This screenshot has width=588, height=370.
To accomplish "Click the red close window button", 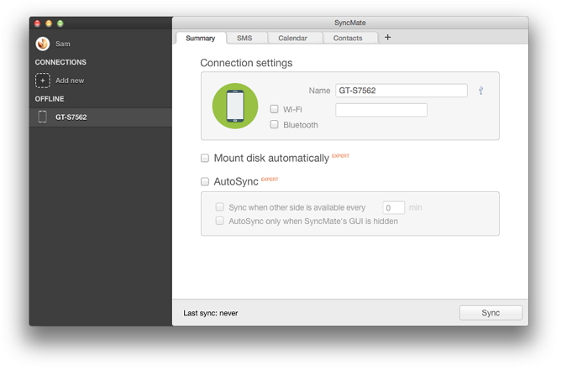I will pos(37,23).
